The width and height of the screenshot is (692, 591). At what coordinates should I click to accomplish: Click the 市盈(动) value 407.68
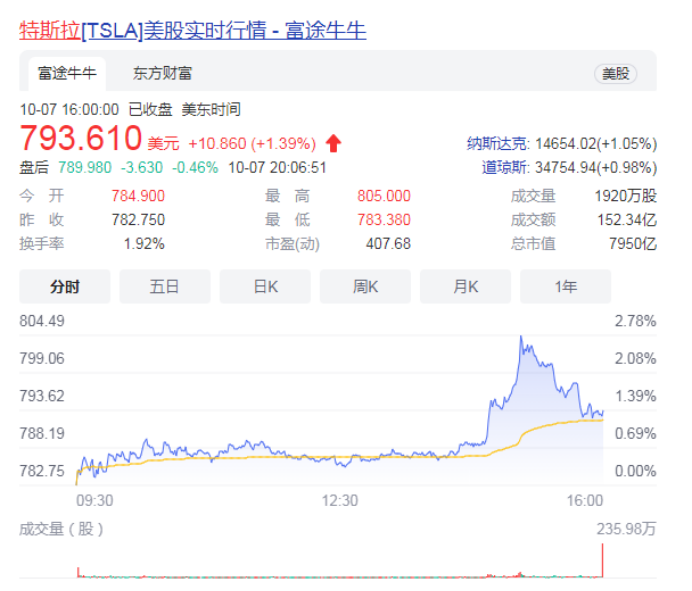[x=387, y=243]
